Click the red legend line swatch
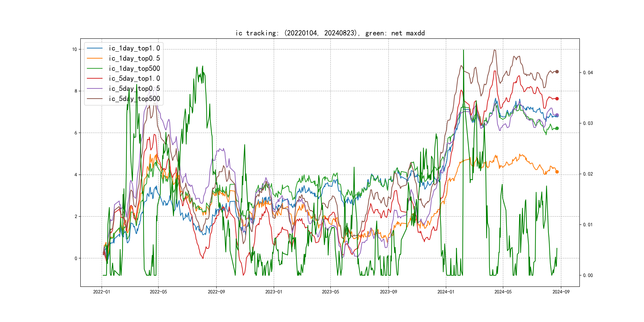 94,79
